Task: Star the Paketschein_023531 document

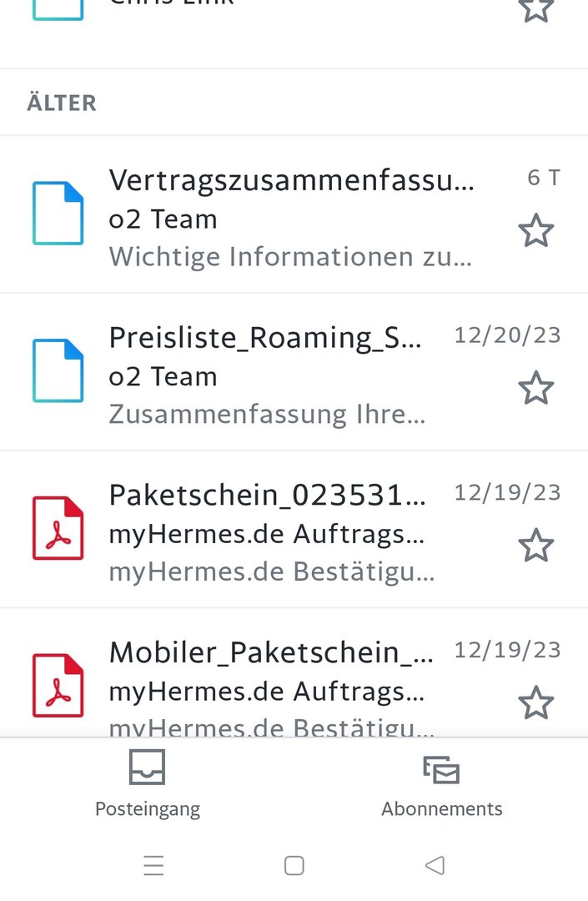Action: click(x=535, y=546)
